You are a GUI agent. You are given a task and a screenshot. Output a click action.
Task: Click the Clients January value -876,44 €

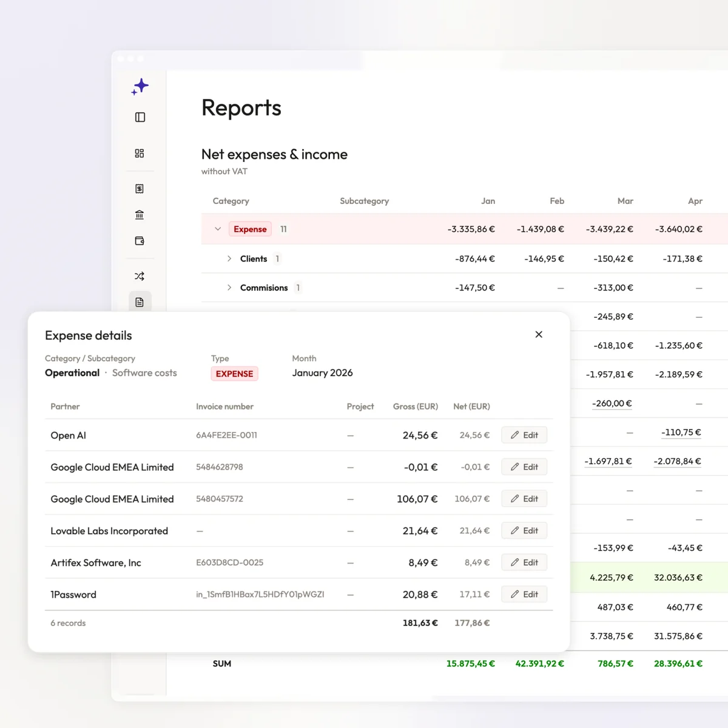click(x=474, y=259)
